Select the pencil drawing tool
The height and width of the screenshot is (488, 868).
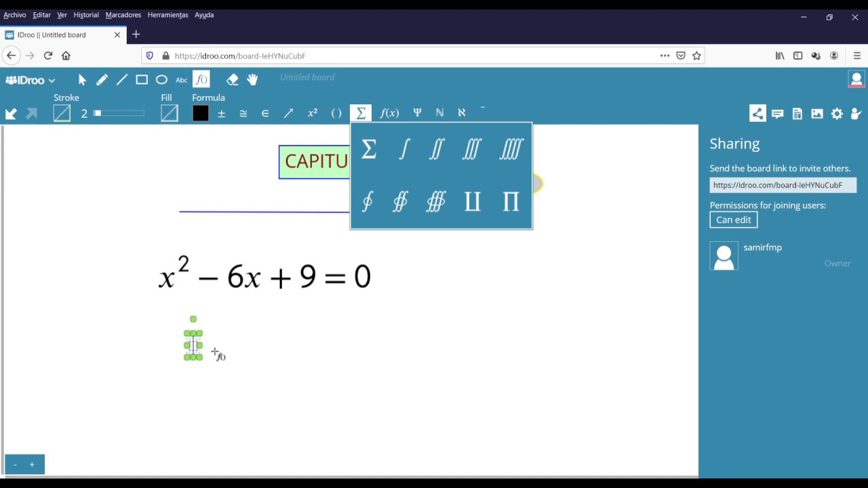(102, 80)
